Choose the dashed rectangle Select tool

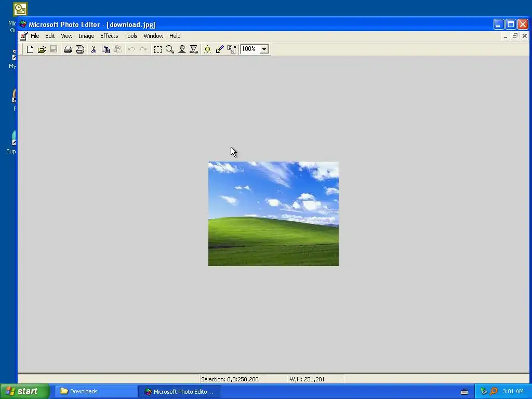158,49
